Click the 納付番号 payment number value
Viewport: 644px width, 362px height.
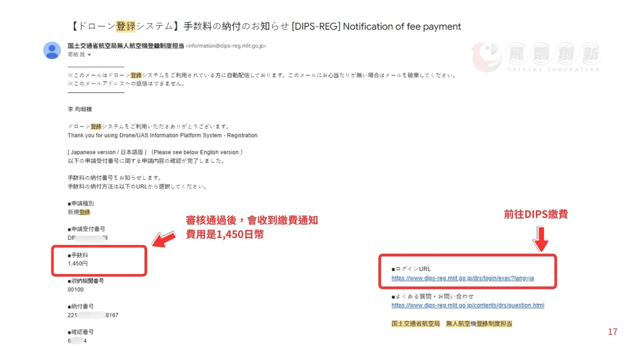pyautogui.click(x=93, y=315)
